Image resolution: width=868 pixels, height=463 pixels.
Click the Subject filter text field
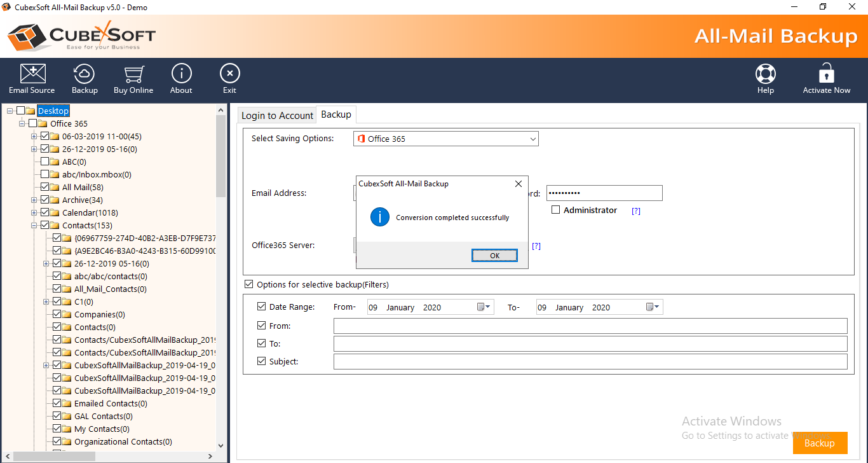pyautogui.click(x=590, y=362)
